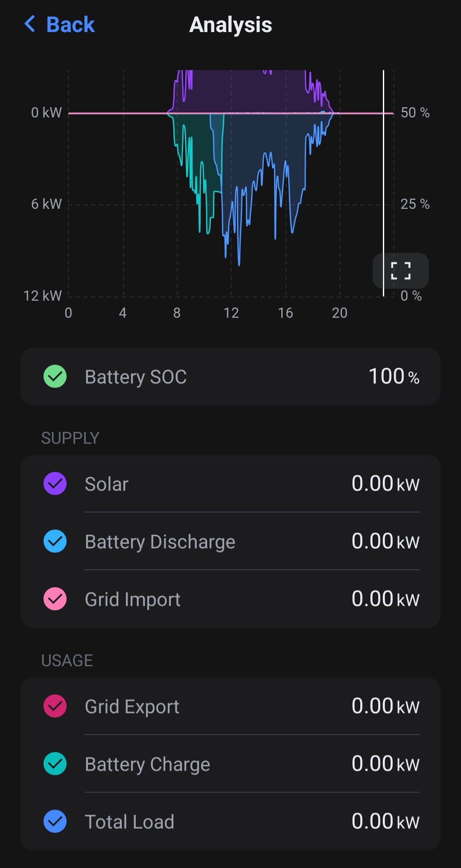Tap the Battery Discharge label text
This screenshot has height=868, width=461.
pyautogui.click(x=160, y=542)
